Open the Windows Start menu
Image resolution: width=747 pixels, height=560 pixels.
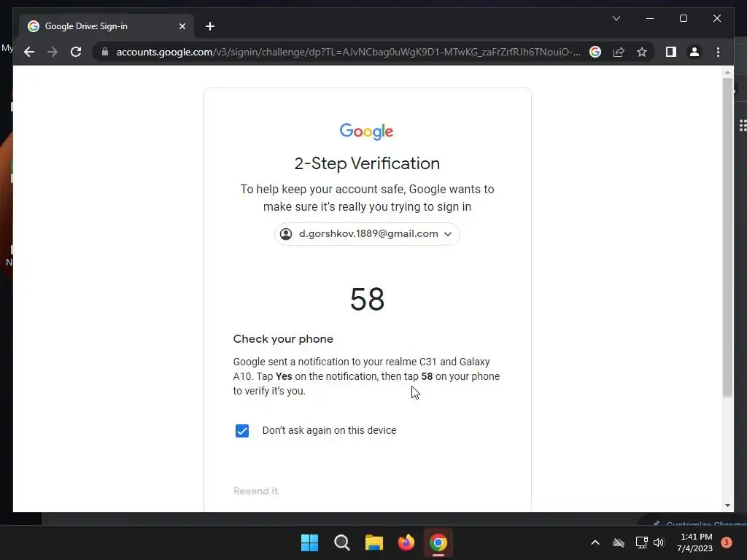[309, 542]
